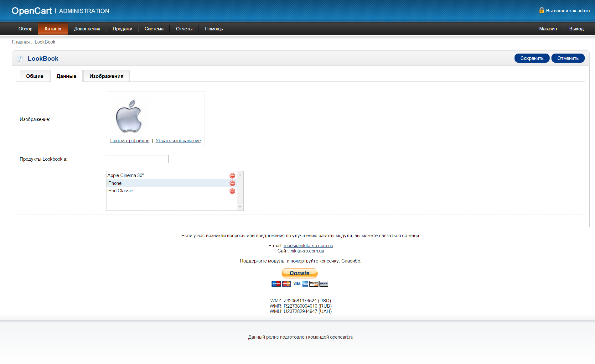Select iPhone list row

tap(172, 183)
